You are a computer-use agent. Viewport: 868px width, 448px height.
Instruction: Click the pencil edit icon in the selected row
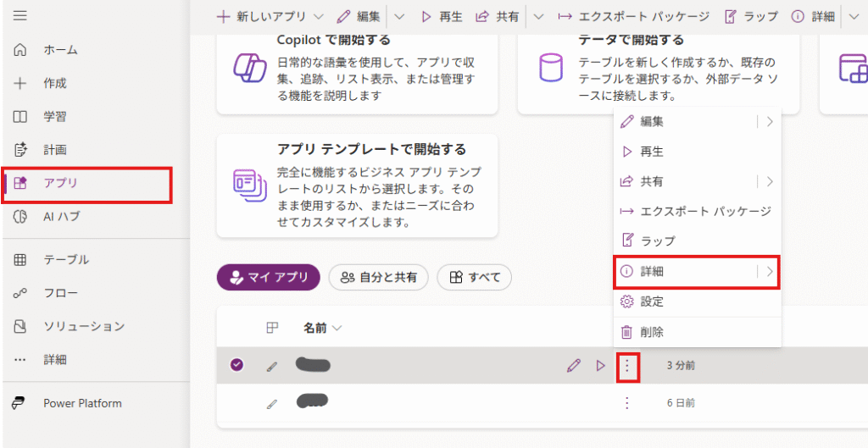coord(574,365)
